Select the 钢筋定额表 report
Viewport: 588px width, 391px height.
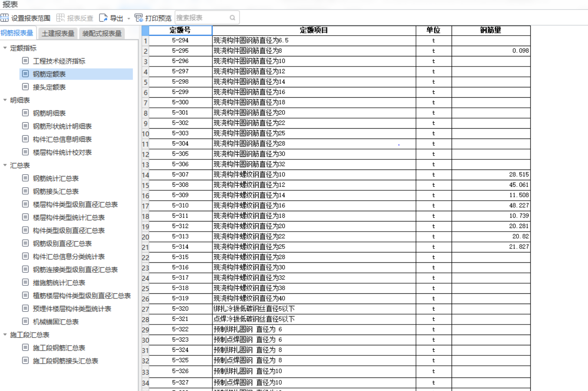pyautogui.click(x=50, y=74)
